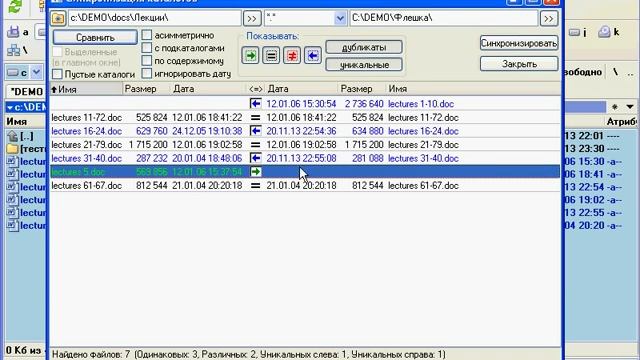
Task: Click the >> button after left path
Action: (252, 18)
